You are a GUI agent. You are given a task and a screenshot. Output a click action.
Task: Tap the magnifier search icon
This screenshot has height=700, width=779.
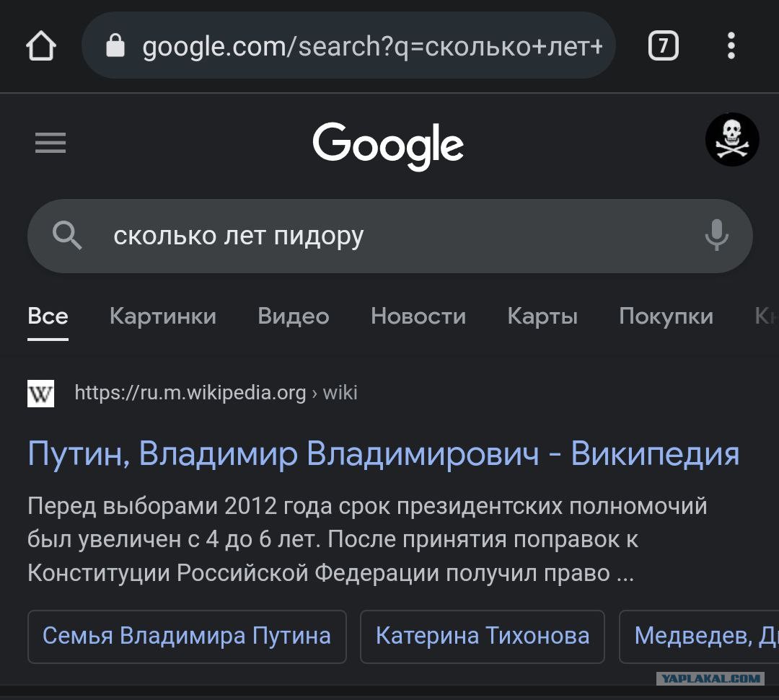pyautogui.click(x=67, y=235)
